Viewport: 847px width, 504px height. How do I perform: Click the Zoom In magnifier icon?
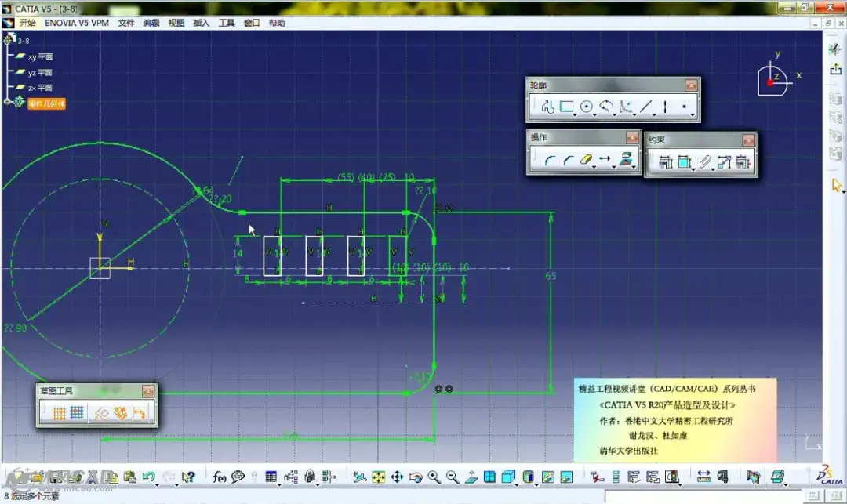click(434, 477)
